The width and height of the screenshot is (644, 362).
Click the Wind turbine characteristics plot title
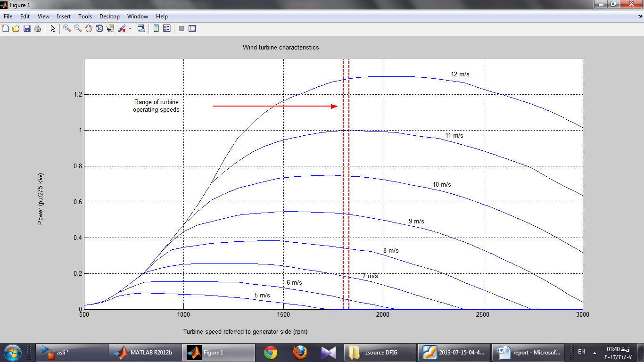pos(281,48)
